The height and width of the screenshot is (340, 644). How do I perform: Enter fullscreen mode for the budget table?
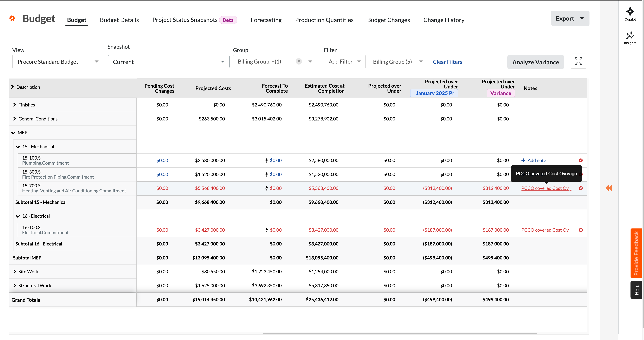tap(578, 61)
